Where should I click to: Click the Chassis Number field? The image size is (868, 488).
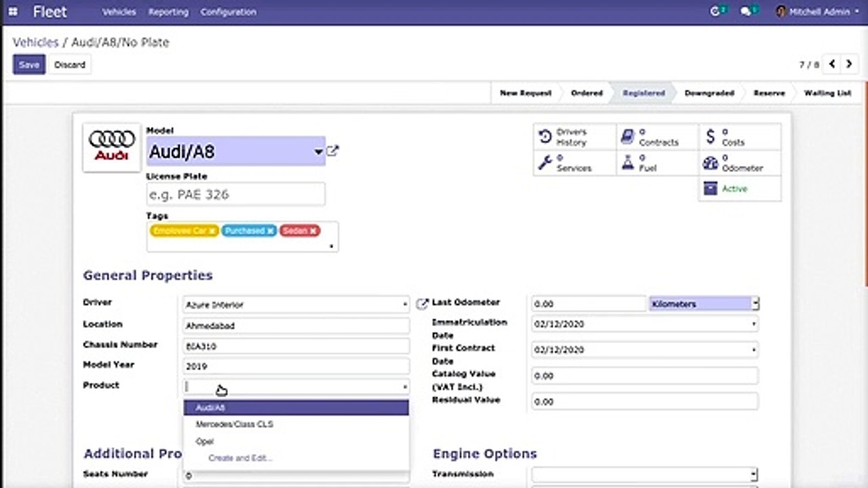coord(296,346)
